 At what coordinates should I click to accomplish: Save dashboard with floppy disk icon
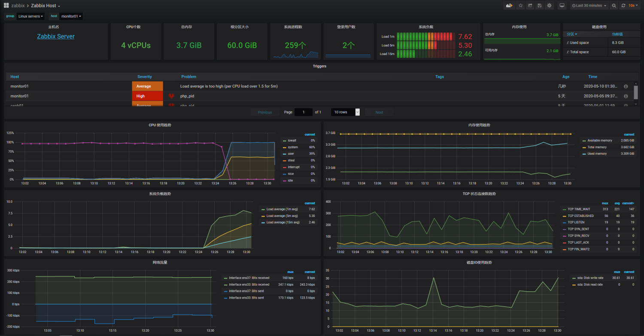540,6
